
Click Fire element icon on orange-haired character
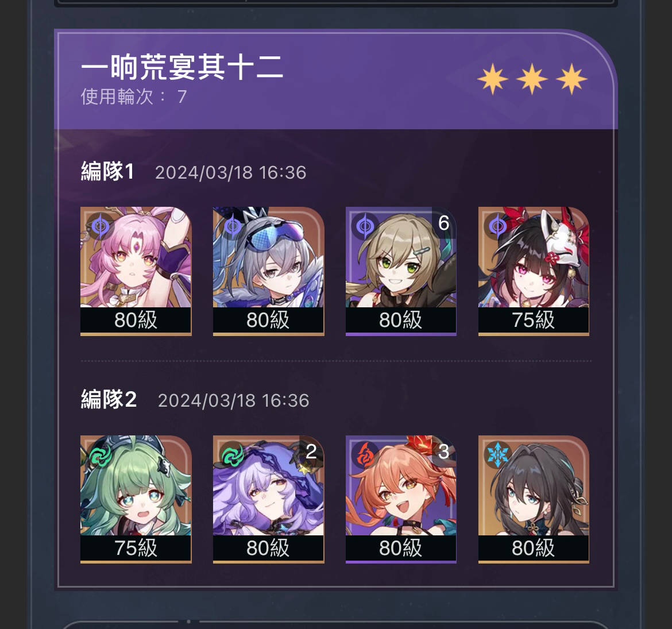click(x=365, y=454)
